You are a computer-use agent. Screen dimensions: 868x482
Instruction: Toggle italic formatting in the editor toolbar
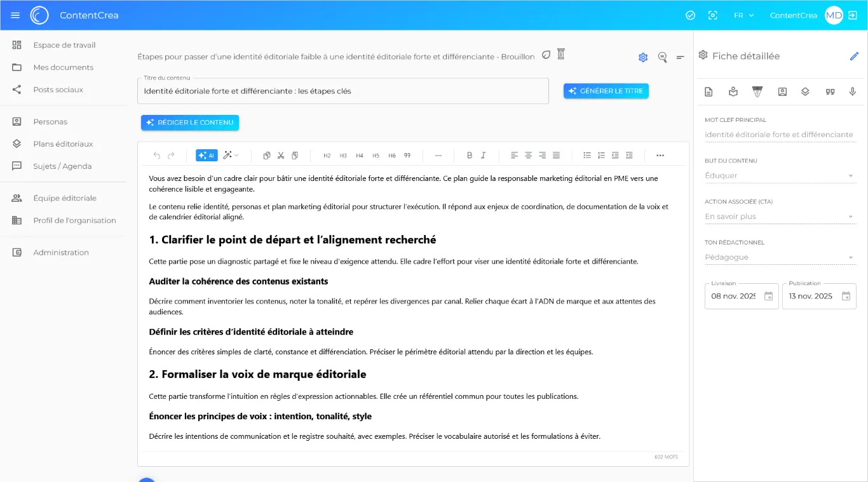(x=484, y=156)
